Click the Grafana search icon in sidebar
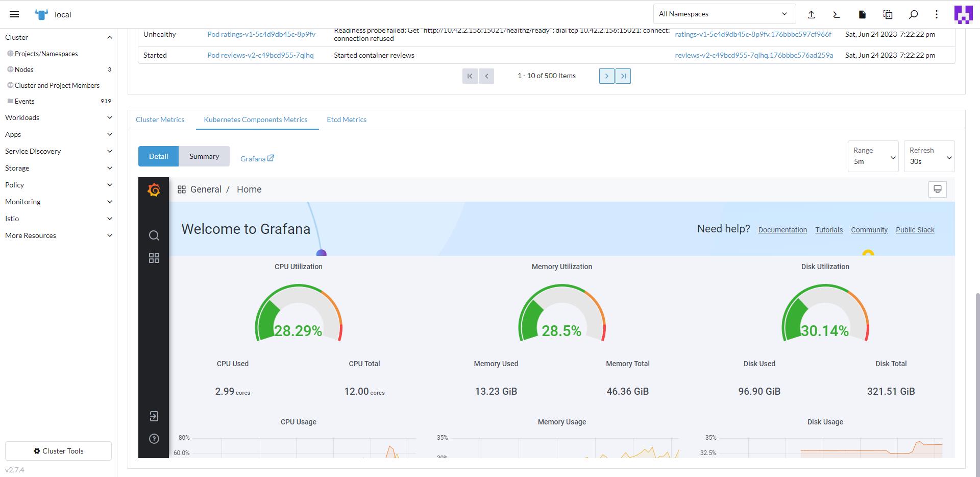This screenshot has width=980, height=477. (154, 235)
